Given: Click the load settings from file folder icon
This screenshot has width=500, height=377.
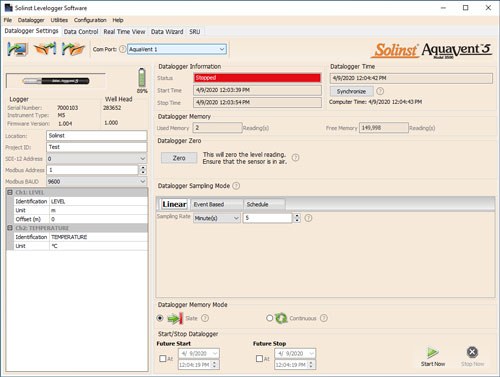Looking at the screenshot, I should click(73, 49).
